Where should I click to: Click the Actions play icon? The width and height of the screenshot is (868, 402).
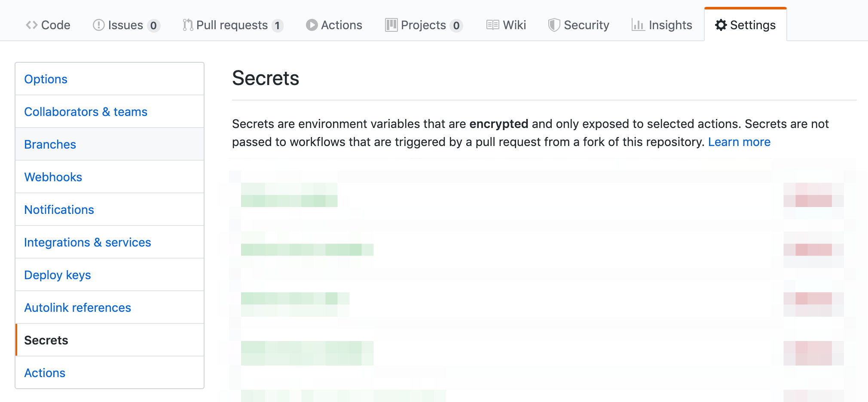(312, 25)
